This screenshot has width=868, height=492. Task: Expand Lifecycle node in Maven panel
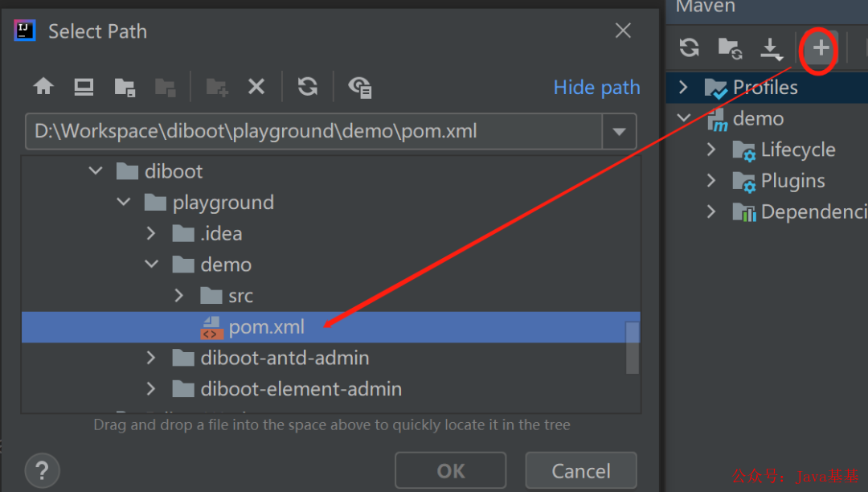point(711,150)
